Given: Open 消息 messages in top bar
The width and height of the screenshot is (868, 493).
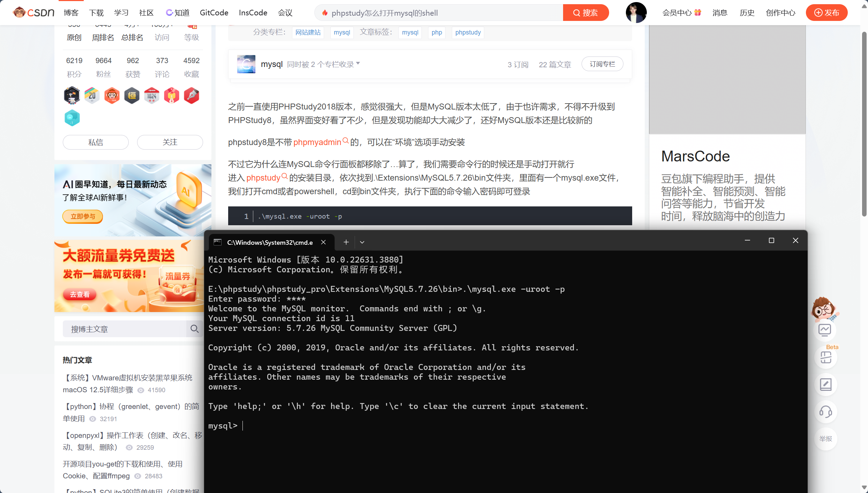Looking at the screenshot, I should (720, 13).
